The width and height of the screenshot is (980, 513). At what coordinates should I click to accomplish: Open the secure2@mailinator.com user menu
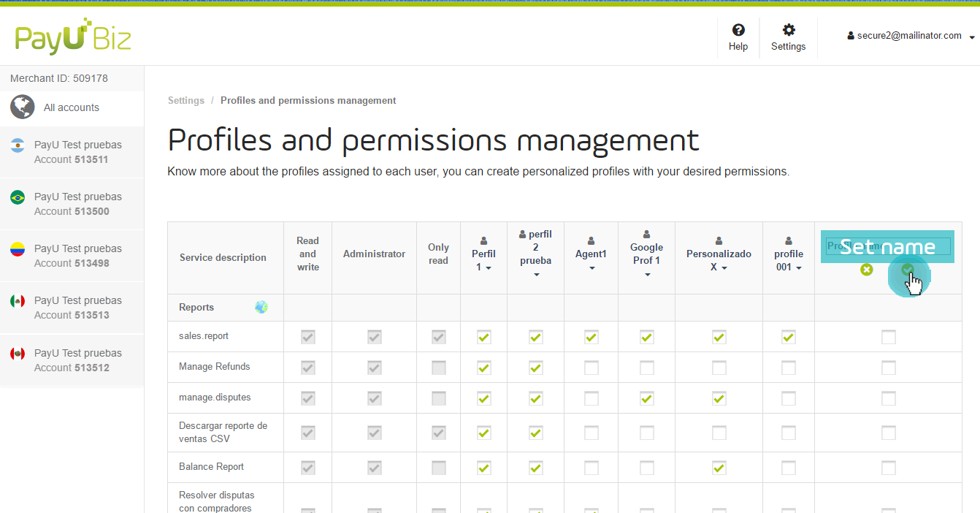coord(911,36)
